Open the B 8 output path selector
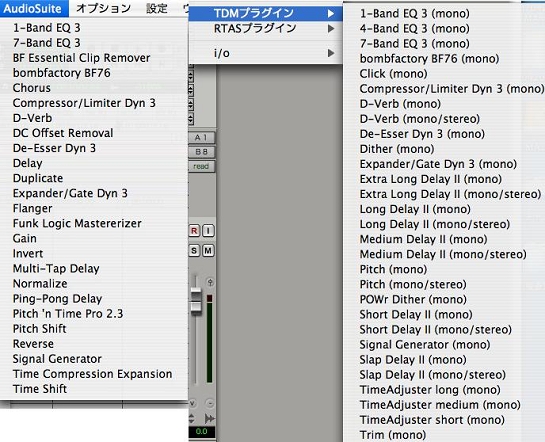Viewport: 545px width, 442px height. coord(202,152)
